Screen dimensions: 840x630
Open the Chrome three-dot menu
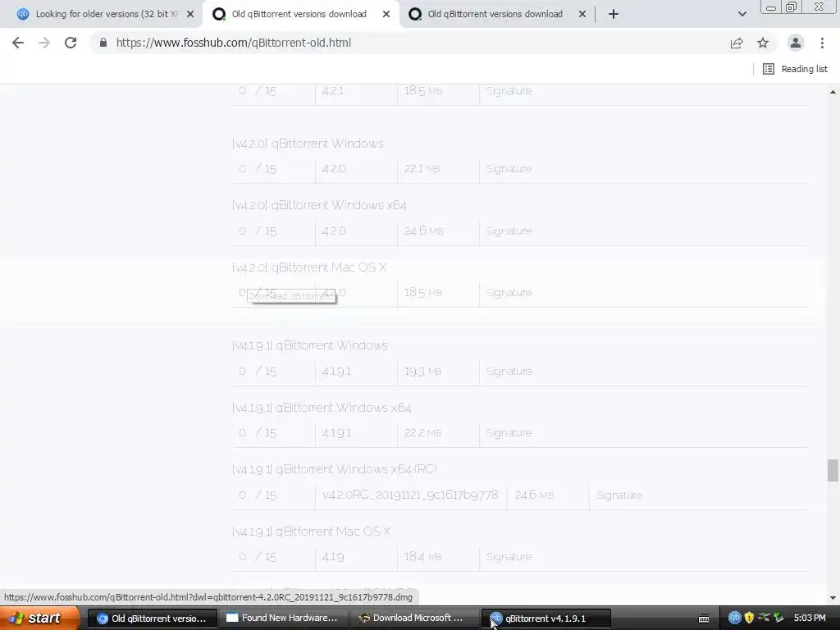pos(822,43)
